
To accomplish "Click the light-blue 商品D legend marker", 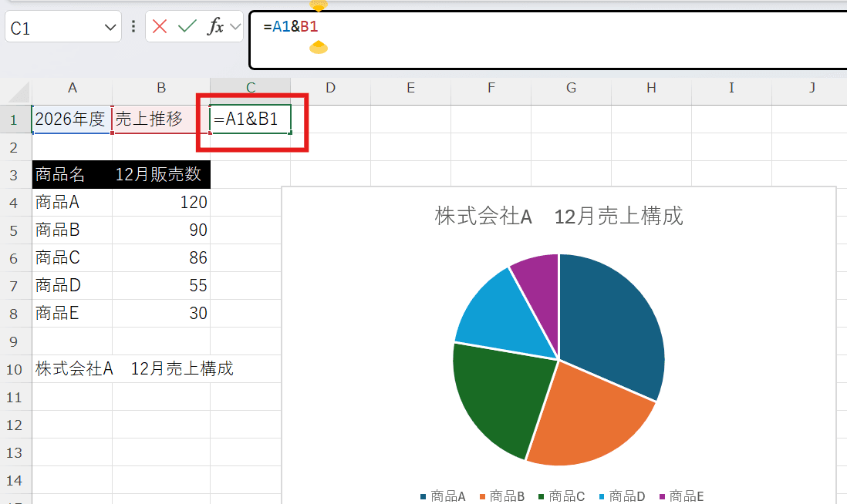I will pos(601,496).
